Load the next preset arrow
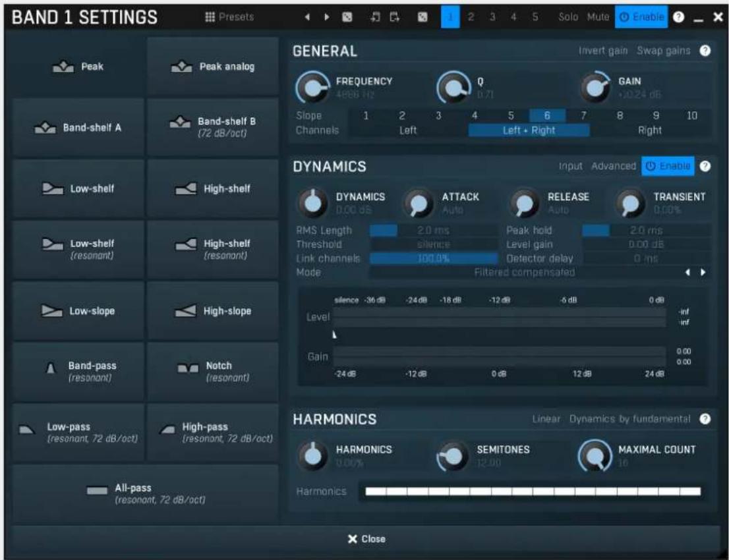729x560 pixels. point(327,17)
